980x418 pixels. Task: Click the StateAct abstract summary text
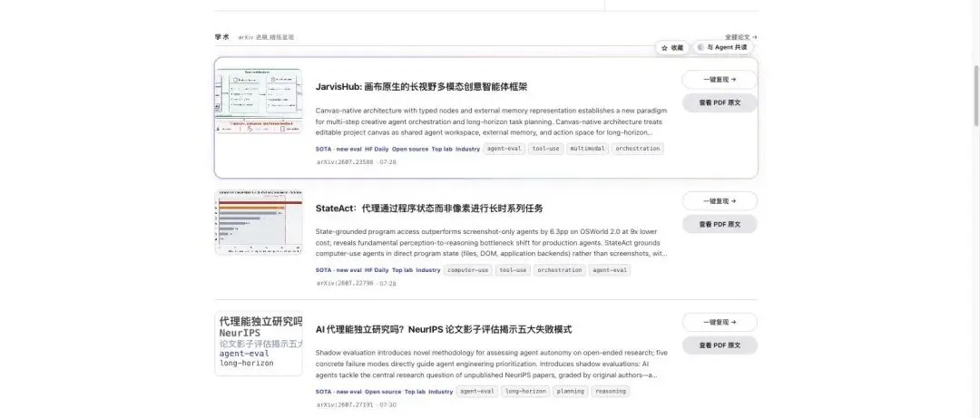pyautogui.click(x=491, y=242)
